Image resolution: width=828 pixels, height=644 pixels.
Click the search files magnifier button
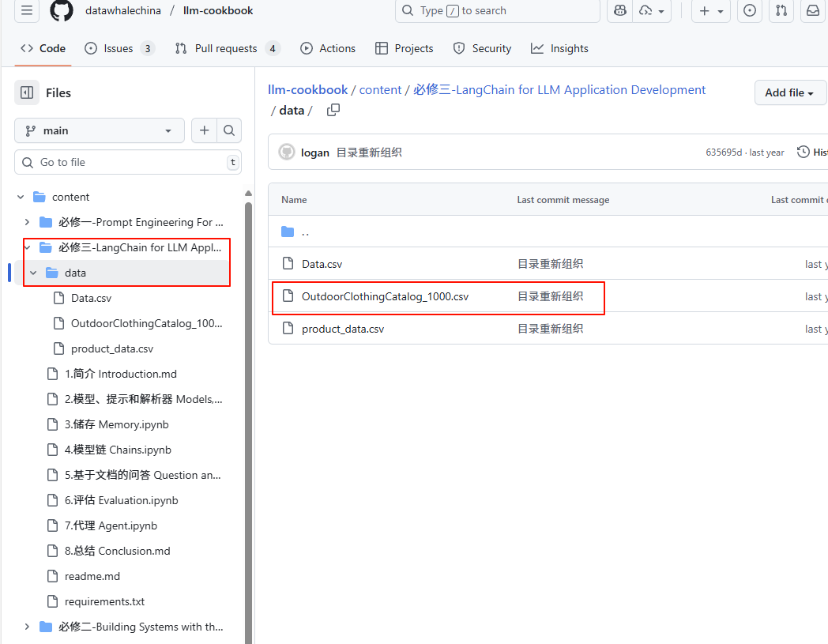[x=229, y=130]
